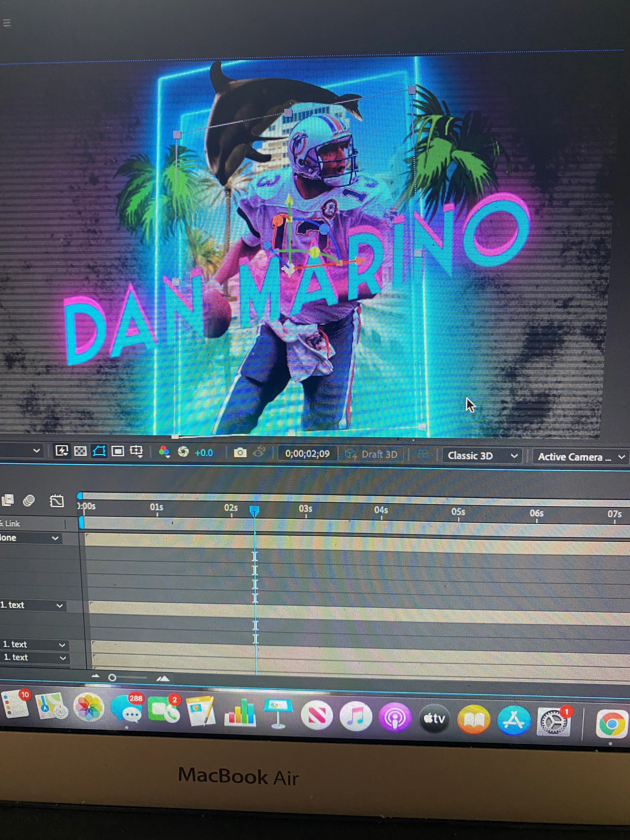Toggle mask and shape path visibility
The width and height of the screenshot is (630, 840).
99,451
